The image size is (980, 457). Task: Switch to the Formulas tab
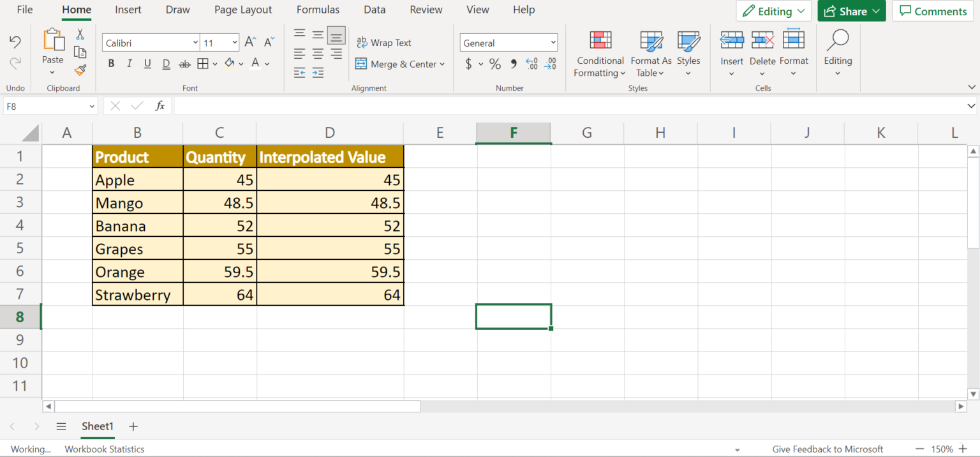pyautogui.click(x=318, y=10)
